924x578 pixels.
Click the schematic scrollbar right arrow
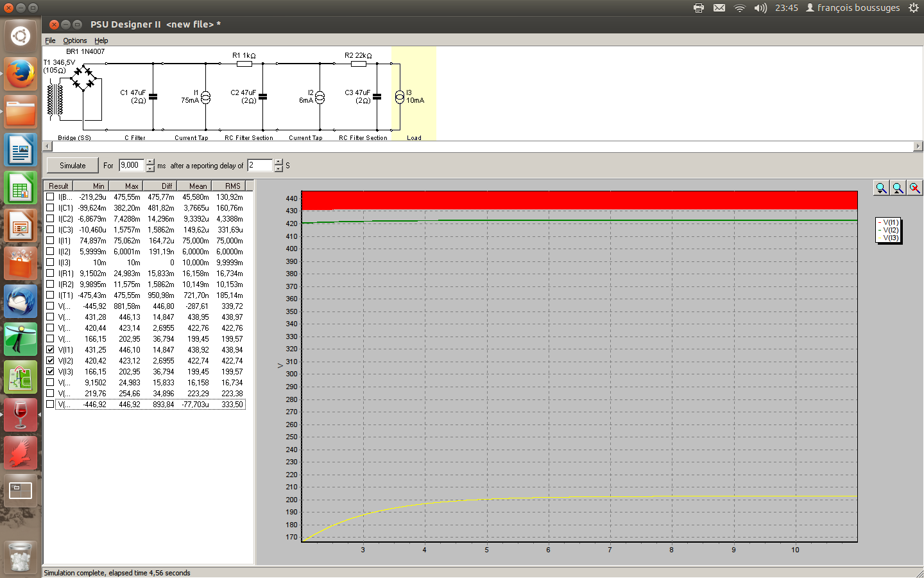tap(918, 146)
